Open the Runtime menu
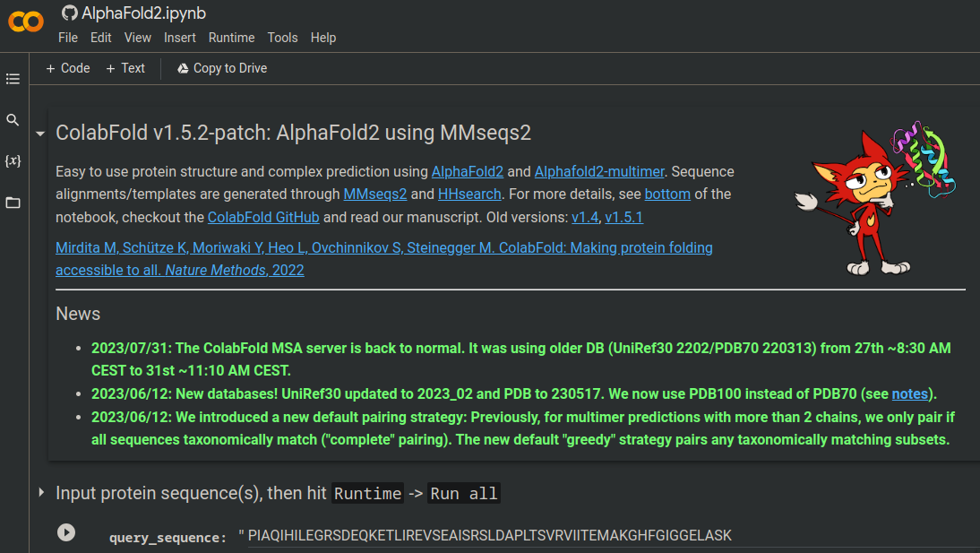Image resolution: width=980 pixels, height=553 pixels. pyautogui.click(x=231, y=38)
